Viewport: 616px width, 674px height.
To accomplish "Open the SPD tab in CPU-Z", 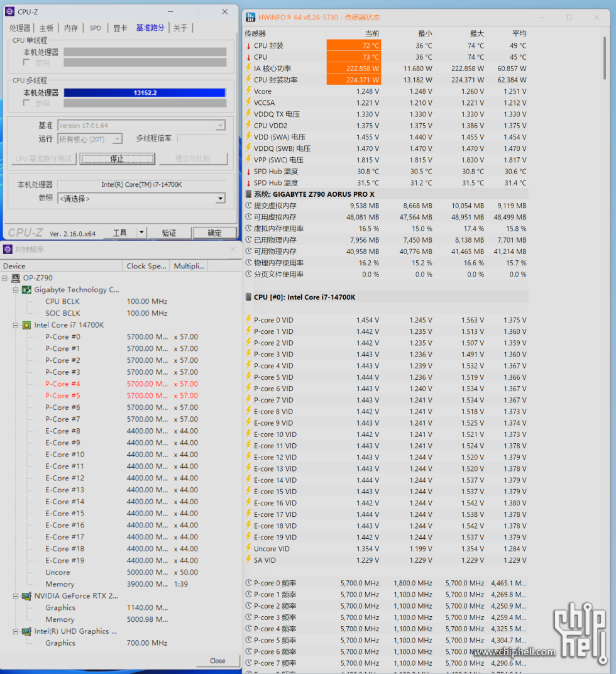I will 95,28.
